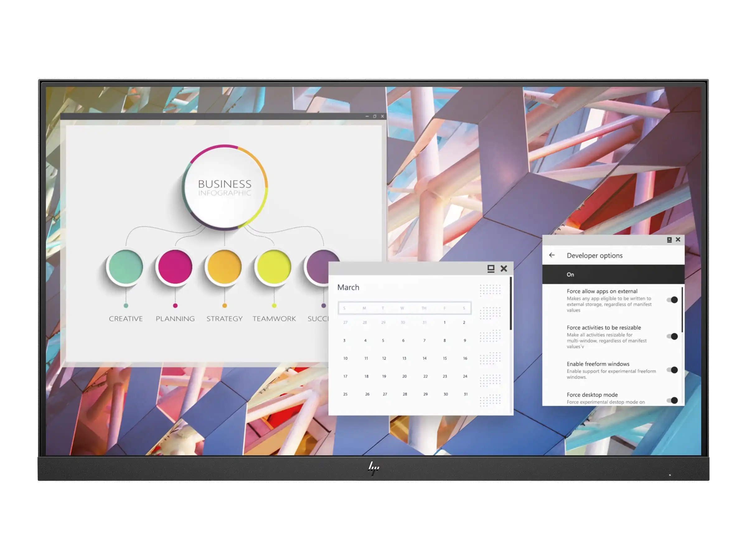Click the calendar window vertical scrollbar
The height and width of the screenshot is (560, 747).
[x=511, y=303]
